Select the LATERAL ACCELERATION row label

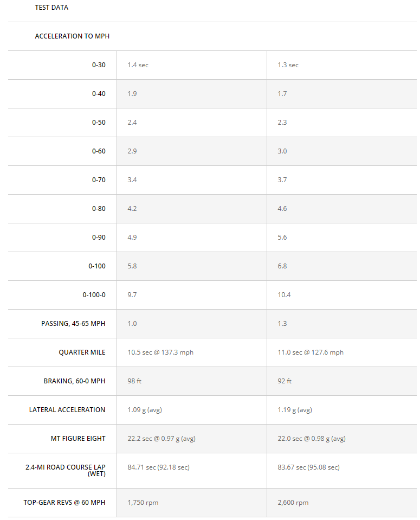coord(67,410)
